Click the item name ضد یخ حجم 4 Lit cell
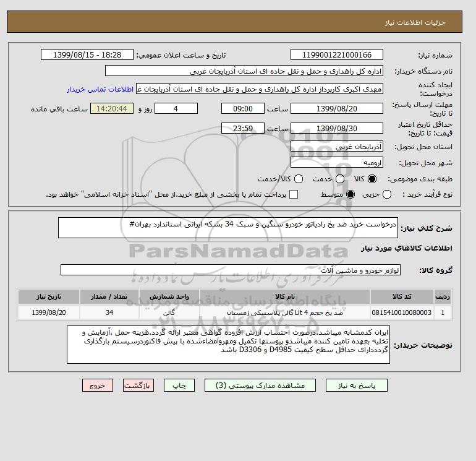 coord(285,312)
